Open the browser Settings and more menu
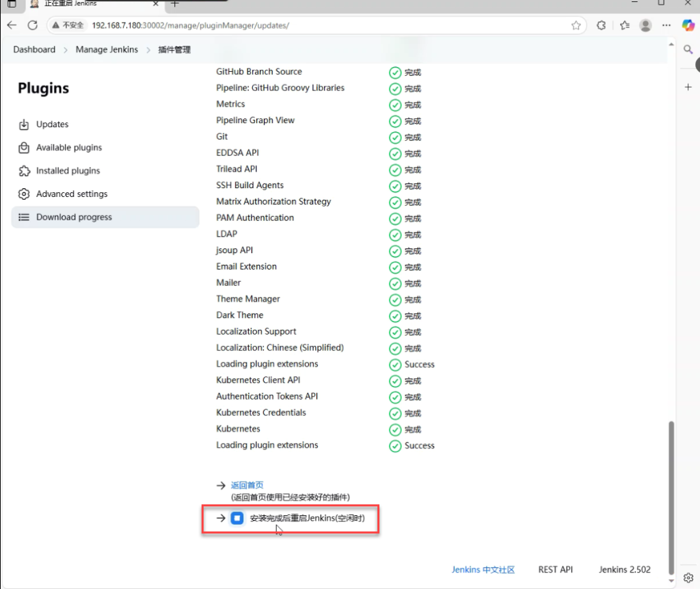This screenshot has height=589, width=700. tap(666, 25)
